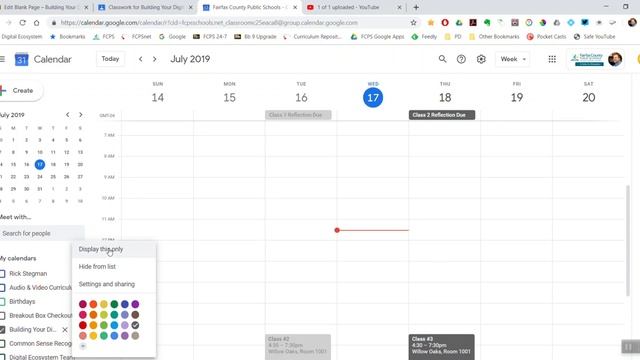Select date 24 in the mini calendar

pos(40,177)
